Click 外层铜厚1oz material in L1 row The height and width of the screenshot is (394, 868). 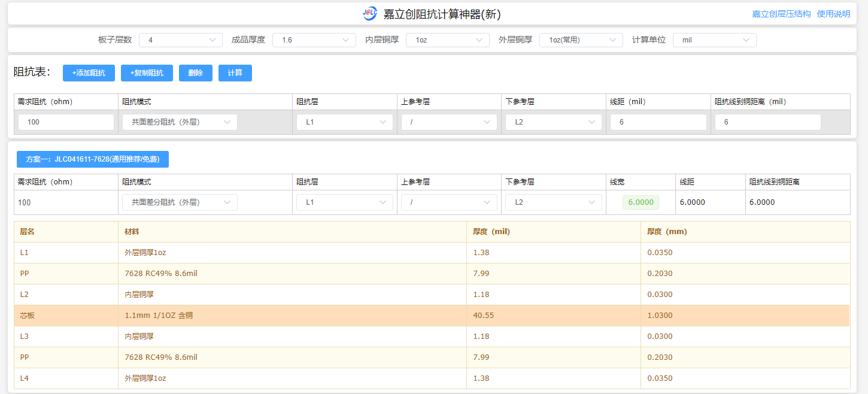[x=145, y=253]
